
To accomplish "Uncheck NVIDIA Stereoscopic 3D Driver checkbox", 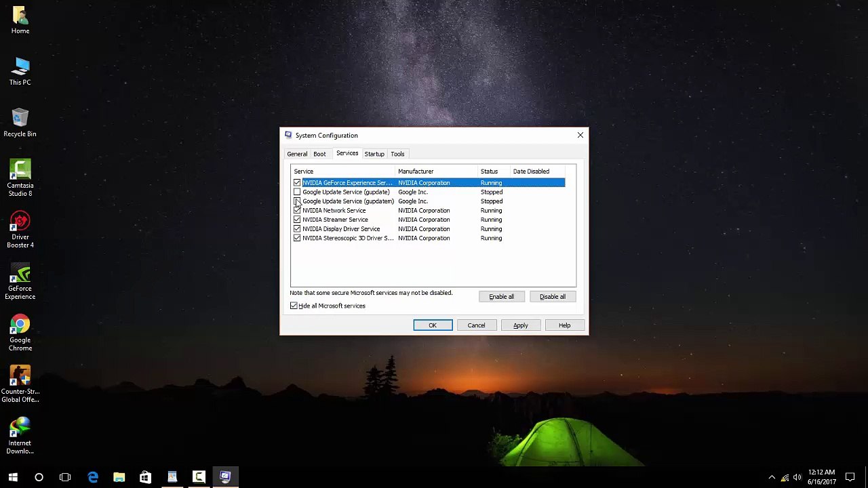I will 297,238.
